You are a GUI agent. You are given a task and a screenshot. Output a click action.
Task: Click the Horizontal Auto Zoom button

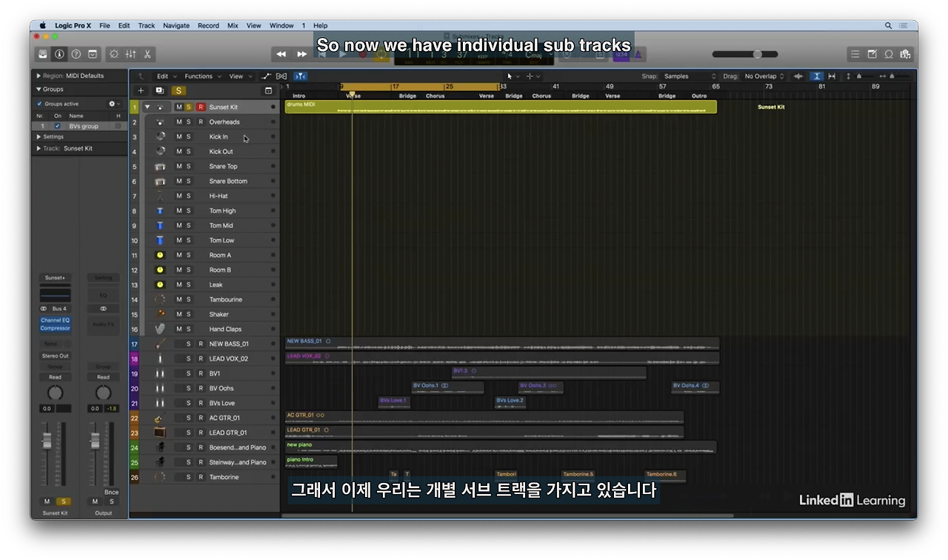[832, 76]
